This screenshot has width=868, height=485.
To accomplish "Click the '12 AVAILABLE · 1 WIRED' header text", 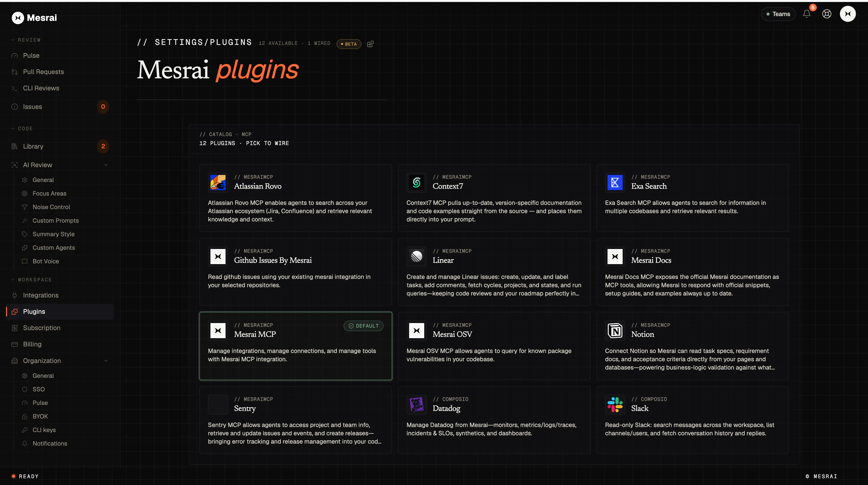I will coord(295,43).
